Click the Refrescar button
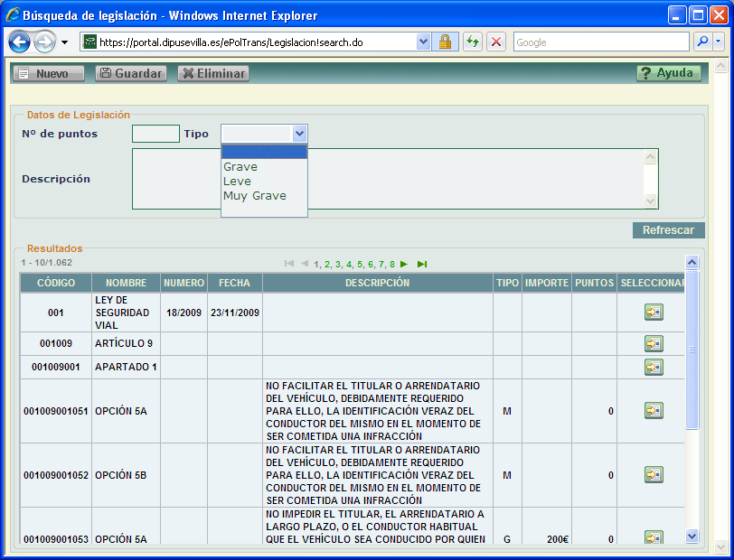Screen dimensions: 734x560 tap(668, 230)
